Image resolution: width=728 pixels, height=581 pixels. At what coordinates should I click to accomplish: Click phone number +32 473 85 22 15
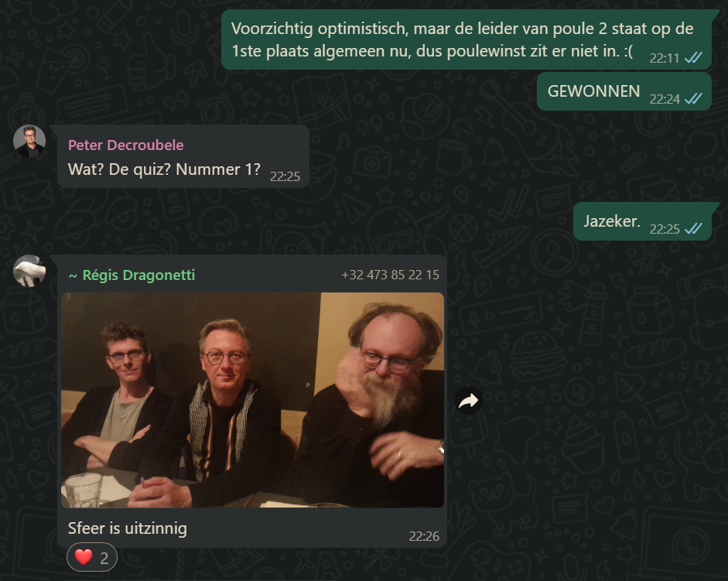point(390,275)
